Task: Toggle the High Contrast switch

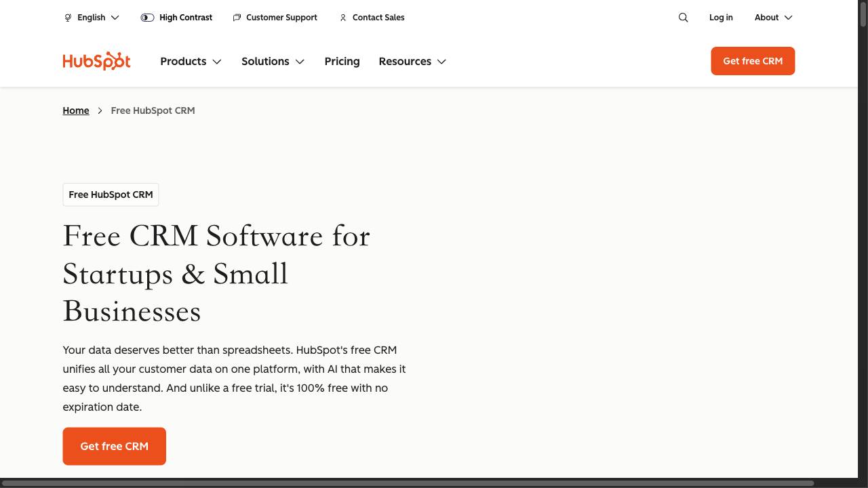Action: [x=147, y=18]
